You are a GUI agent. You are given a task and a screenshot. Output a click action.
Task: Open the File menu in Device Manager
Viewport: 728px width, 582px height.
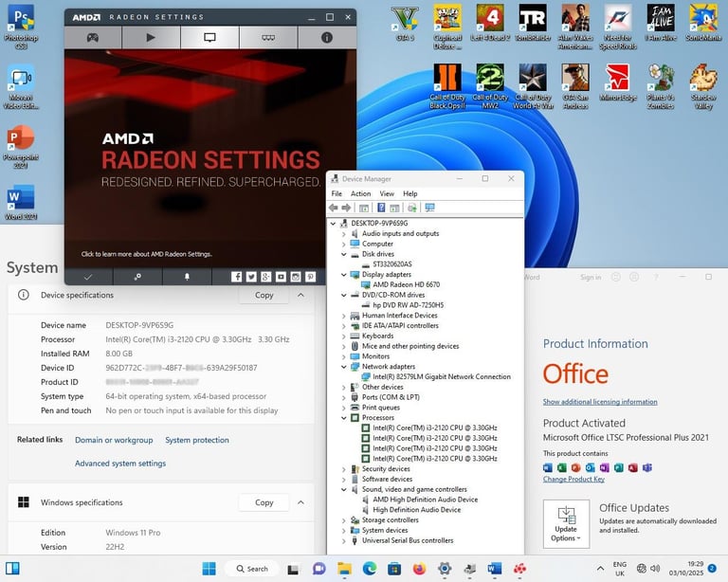click(337, 193)
